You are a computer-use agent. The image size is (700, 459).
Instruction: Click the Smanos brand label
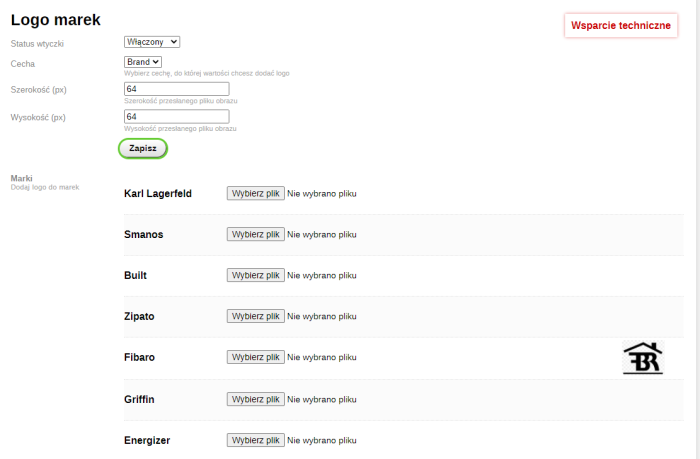click(143, 234)
